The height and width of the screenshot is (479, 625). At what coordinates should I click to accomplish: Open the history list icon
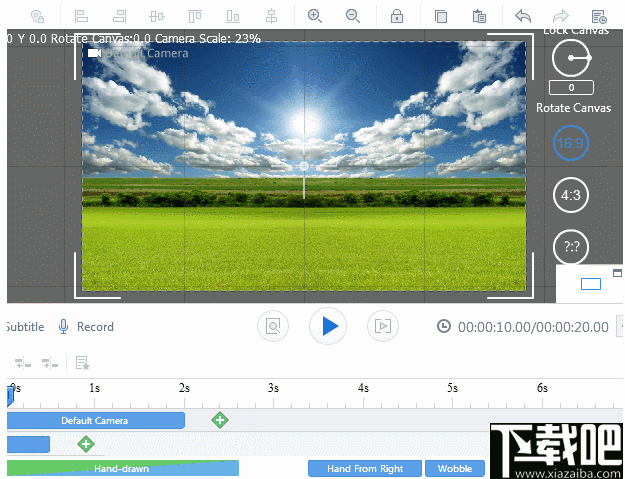point(599,17)
